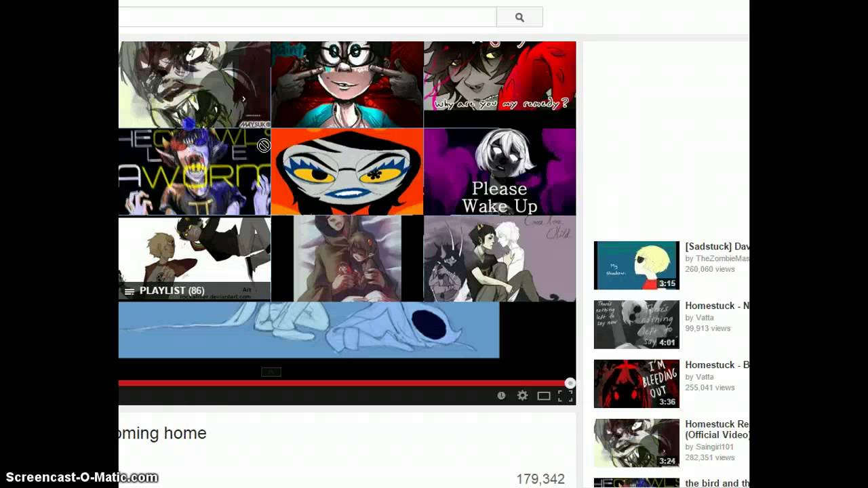Image resolution: width=868 pixels, height=488 pixels.
Task: Click into the YouTube search box
Action: 307,18
